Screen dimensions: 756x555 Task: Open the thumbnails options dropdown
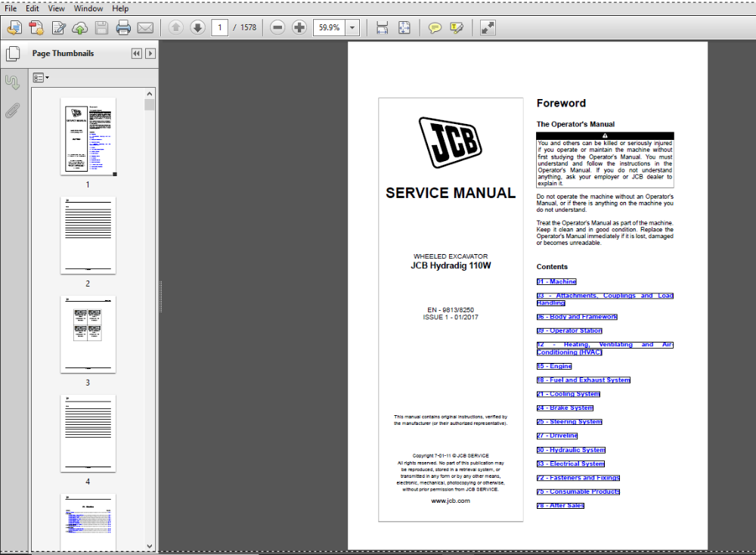pyautogui.click(x=41, y=78)
